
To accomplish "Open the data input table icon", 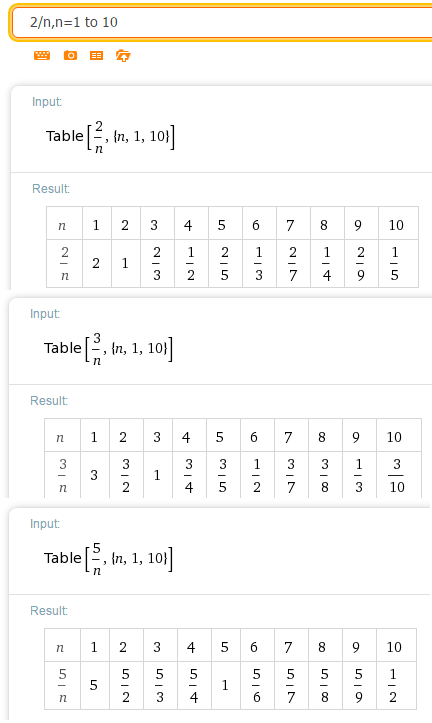I will [96, 56].
